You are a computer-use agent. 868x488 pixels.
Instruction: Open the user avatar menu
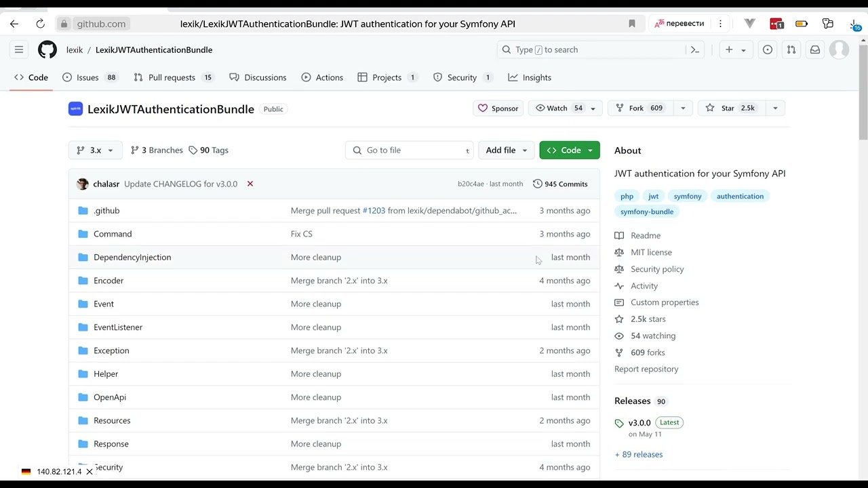tap(840, 49)
